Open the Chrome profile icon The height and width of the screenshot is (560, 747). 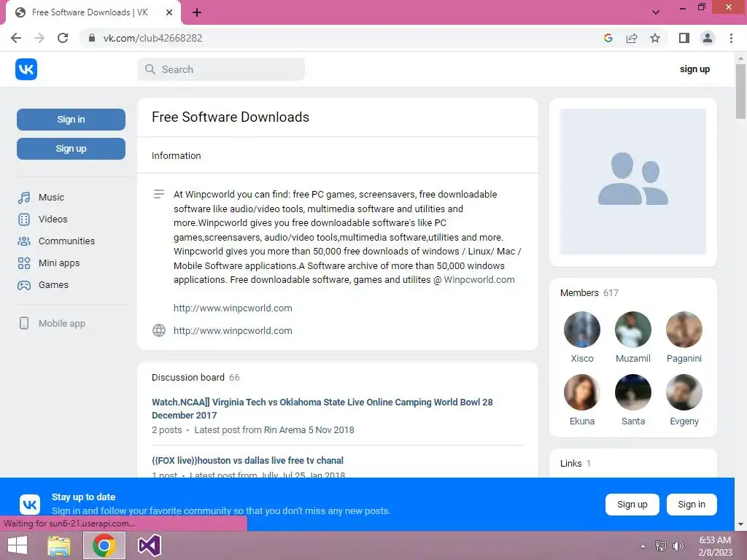pos(708,38)
